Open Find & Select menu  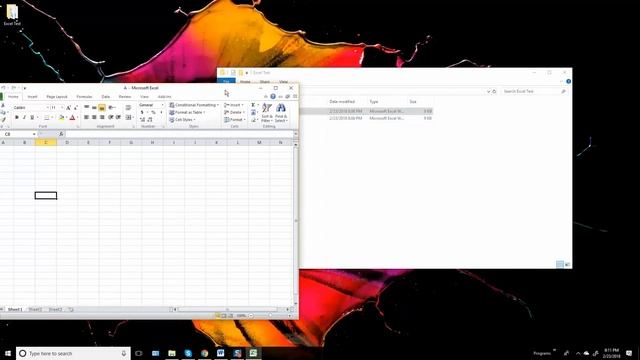point(281,112)
